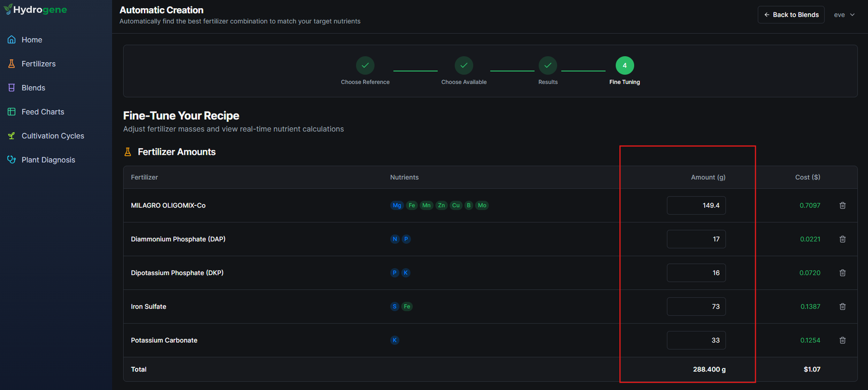Click S badge in Iron Sulfate row
Viewport: 868px width, 390px height.
pyautogui.click(x=395, y=306)
